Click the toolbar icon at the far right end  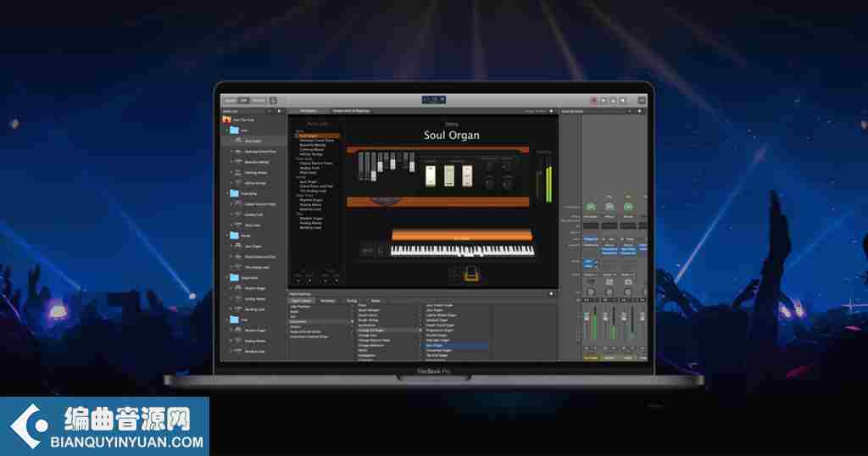(642, 101)
